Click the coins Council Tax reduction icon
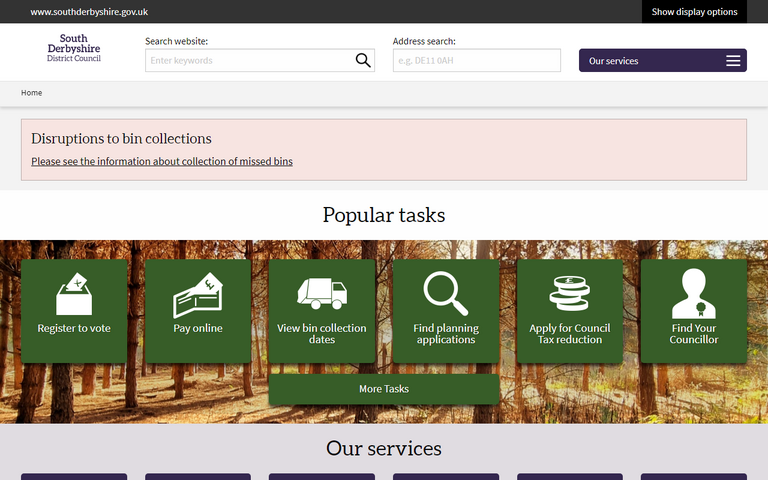Viewport: 768px width, 480px height. click(570, 293)
